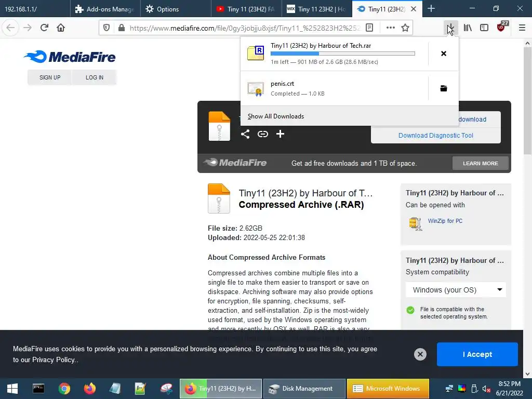Bookmark this page with the star
The image size is (532, 399).
(405, 28)
